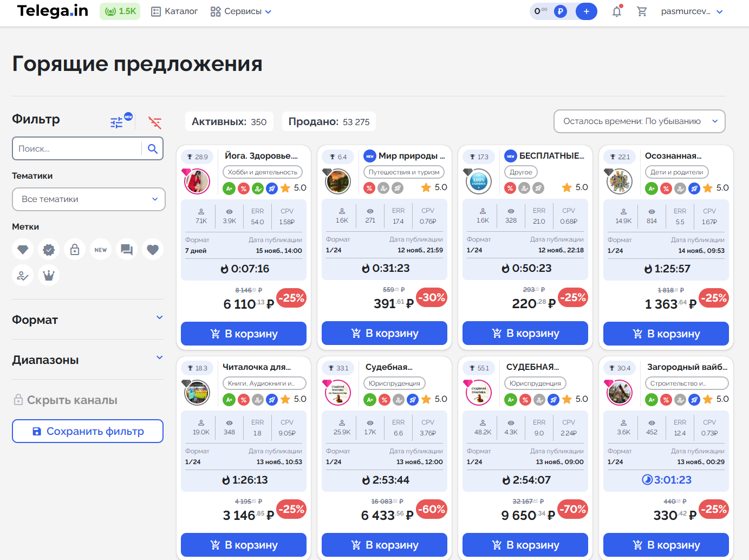Toggle the NEW label filter

[101, 250]
